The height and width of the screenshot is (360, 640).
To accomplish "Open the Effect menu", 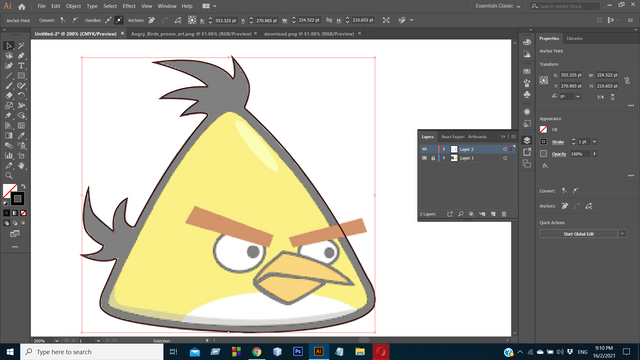I will point(129,6).
